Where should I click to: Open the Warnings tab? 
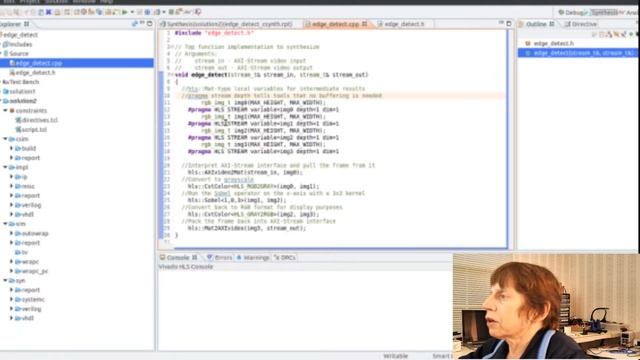click(x=253, y=258)
